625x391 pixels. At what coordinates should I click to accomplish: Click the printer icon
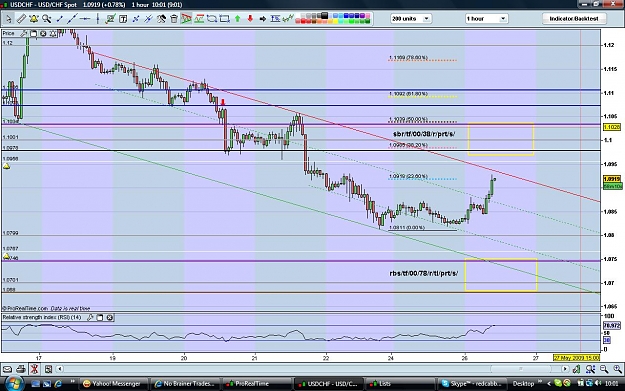(x=21, y=369)
